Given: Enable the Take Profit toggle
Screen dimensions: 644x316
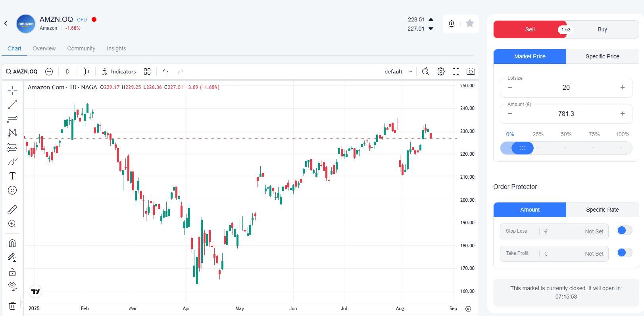Looking at the screenshot, I should coord(624,253).
